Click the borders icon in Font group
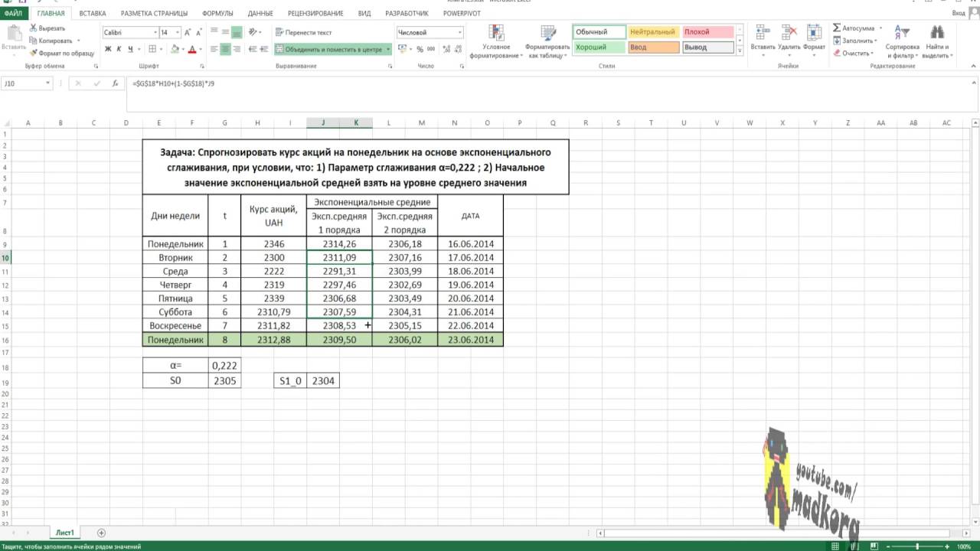Viewport: 980px width, 551px height. (153, 49)
